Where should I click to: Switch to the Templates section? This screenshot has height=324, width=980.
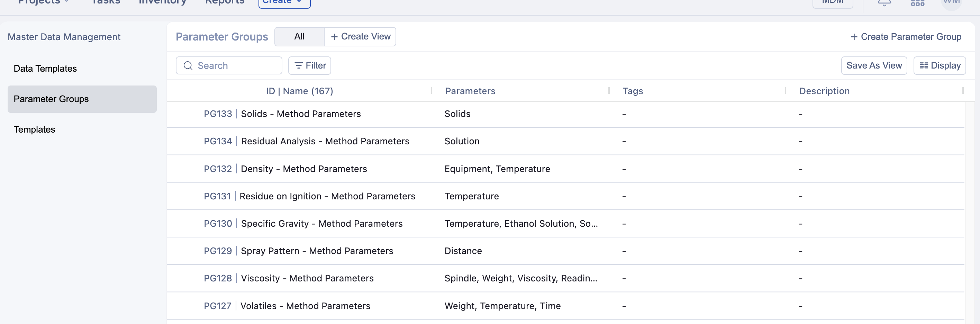click(34, 129)
